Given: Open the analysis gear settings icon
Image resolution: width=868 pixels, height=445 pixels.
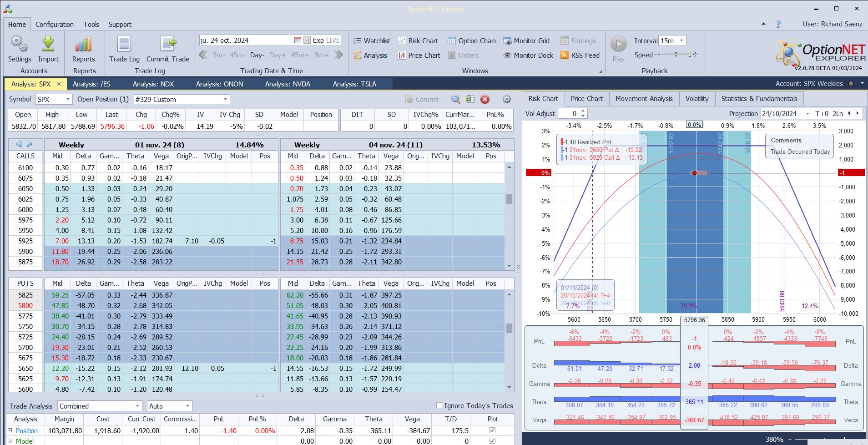Looking at the screenshot, I should pos(507,99).
